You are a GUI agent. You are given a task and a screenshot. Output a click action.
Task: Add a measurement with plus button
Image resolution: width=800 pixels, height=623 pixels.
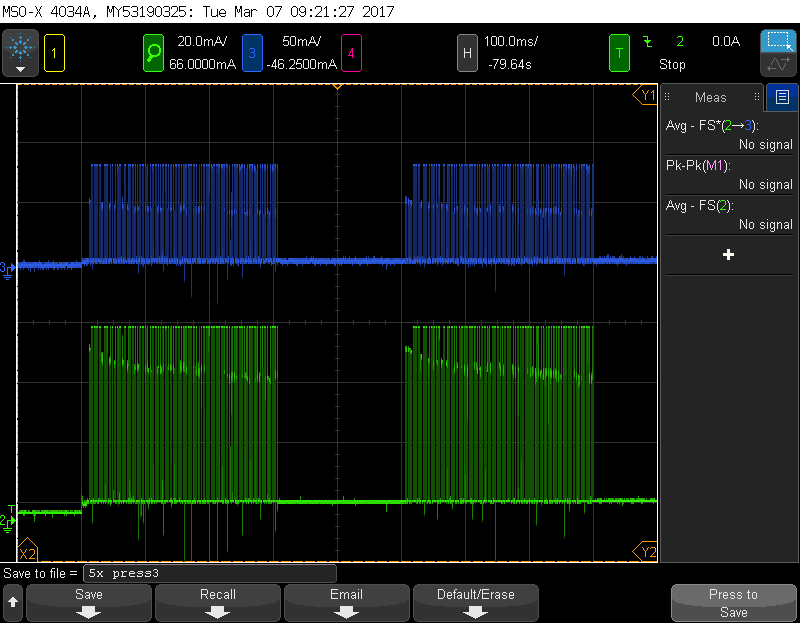click(728, 255)
